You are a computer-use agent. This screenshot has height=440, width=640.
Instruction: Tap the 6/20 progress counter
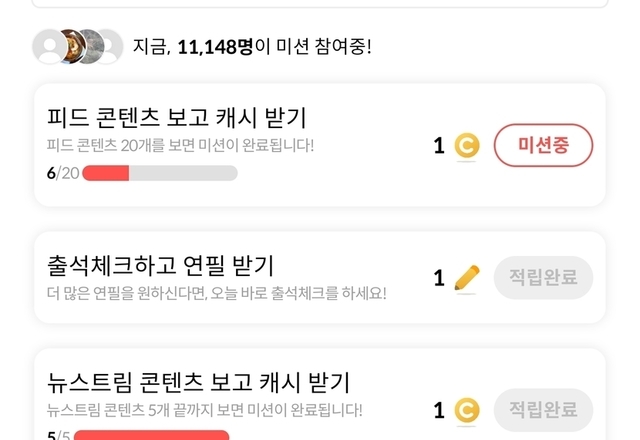(x=62, y=173)
